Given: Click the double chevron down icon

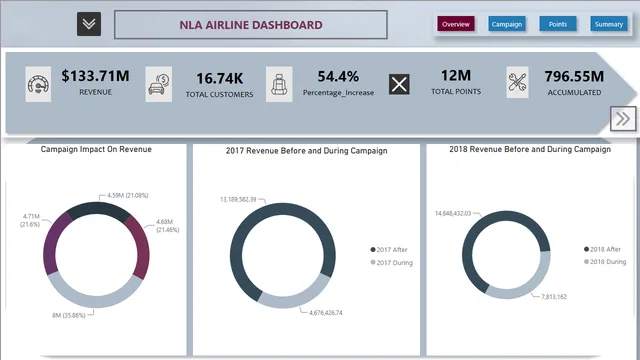Looking at the screenshot, I should [x=89, y=24].
